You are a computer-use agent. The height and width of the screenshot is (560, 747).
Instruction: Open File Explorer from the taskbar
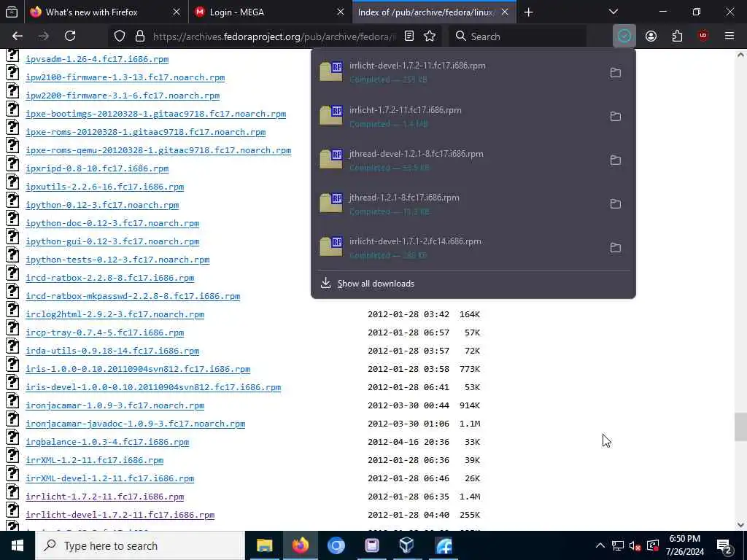[264, 545]
